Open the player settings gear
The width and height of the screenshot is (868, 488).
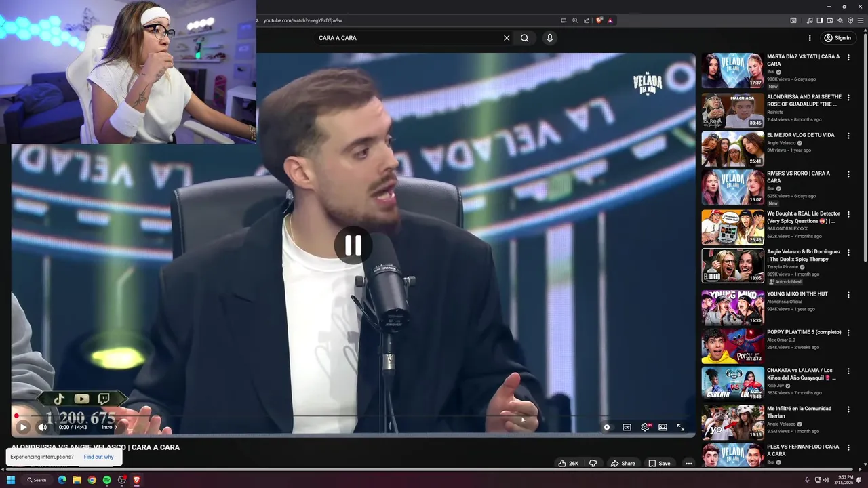click(x=645, y=427)
